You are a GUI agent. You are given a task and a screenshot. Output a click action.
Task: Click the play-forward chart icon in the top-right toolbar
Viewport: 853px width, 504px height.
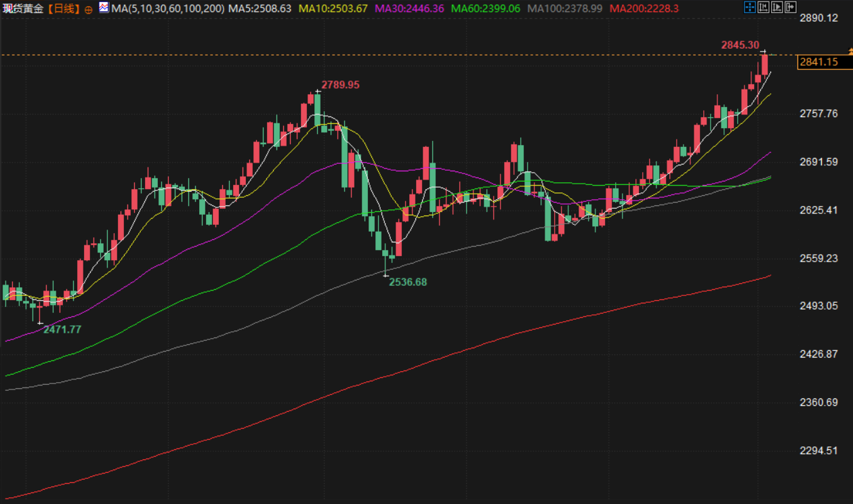[776, 8]
